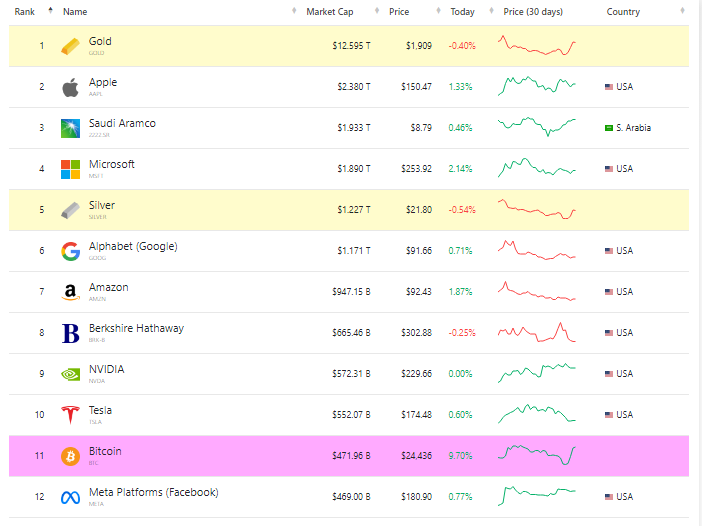Click the NVIDIA logo icon
The image size is (702, 526).
[x=70, y=374]
